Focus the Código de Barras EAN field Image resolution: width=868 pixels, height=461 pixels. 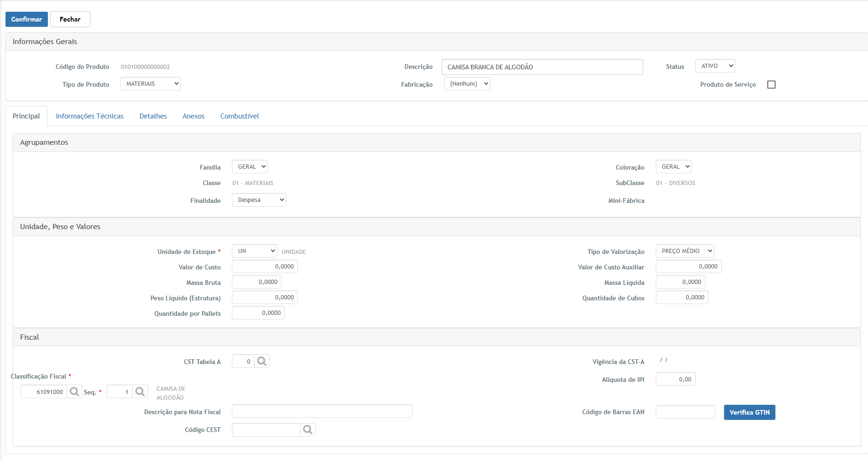[685, 412]
